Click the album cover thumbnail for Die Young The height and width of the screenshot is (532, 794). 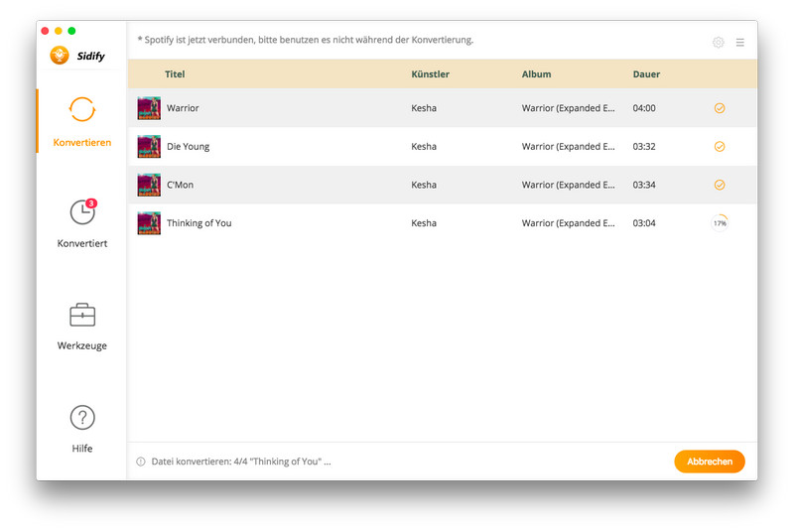[x=149, y=146]
